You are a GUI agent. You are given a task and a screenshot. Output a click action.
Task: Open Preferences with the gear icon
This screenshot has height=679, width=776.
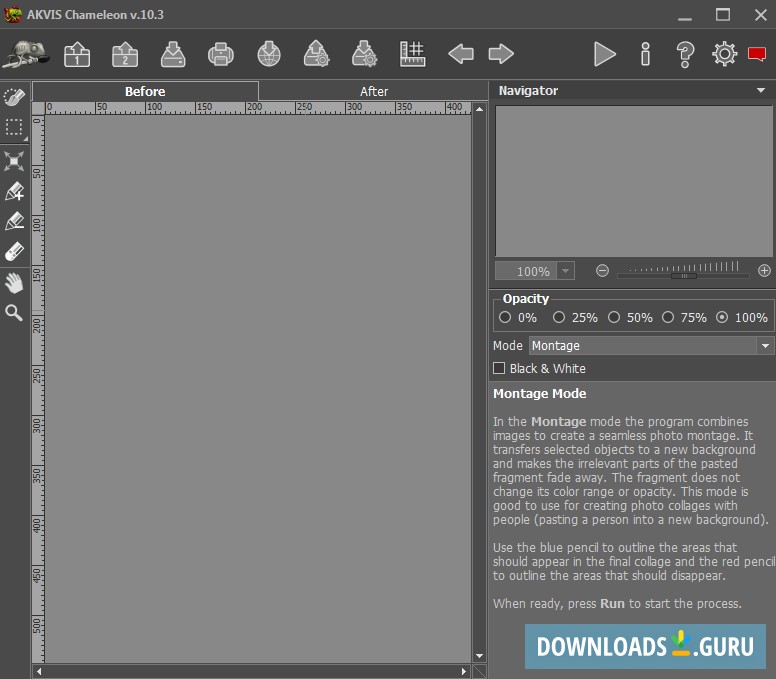coord(724,54)
